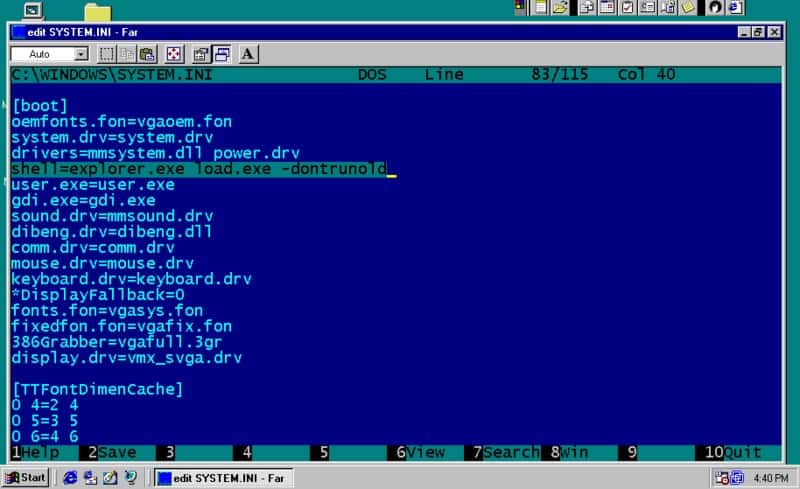The image size is (800, 489).
Task: Click the line display.drv=vmx_svga.drv
Action: click(x=127, y=358)
